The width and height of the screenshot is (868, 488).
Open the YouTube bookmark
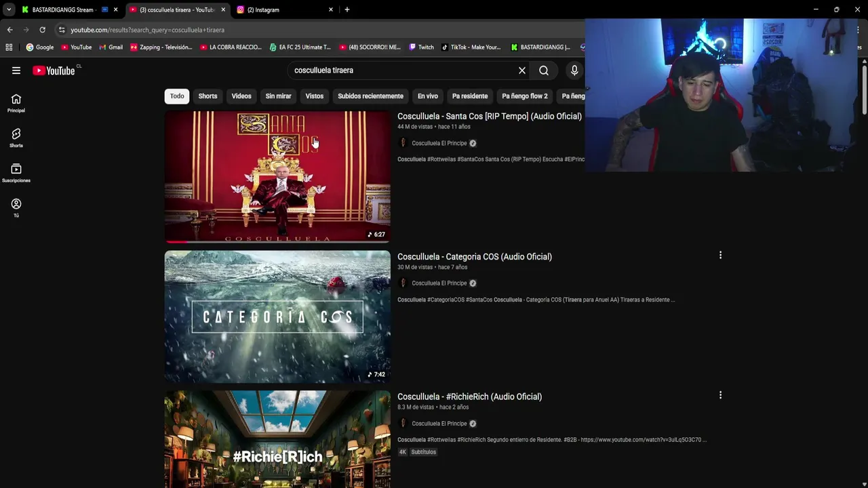[77, 47]
